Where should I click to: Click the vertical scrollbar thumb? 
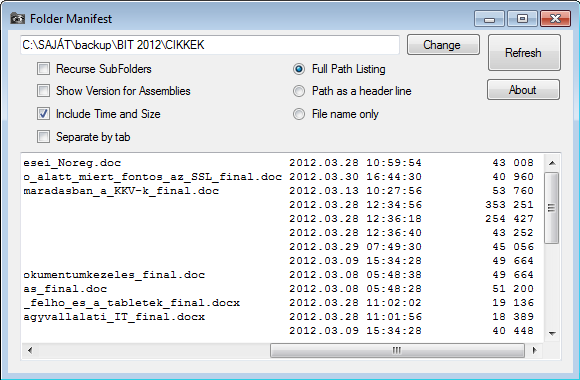tap(552, 208)
